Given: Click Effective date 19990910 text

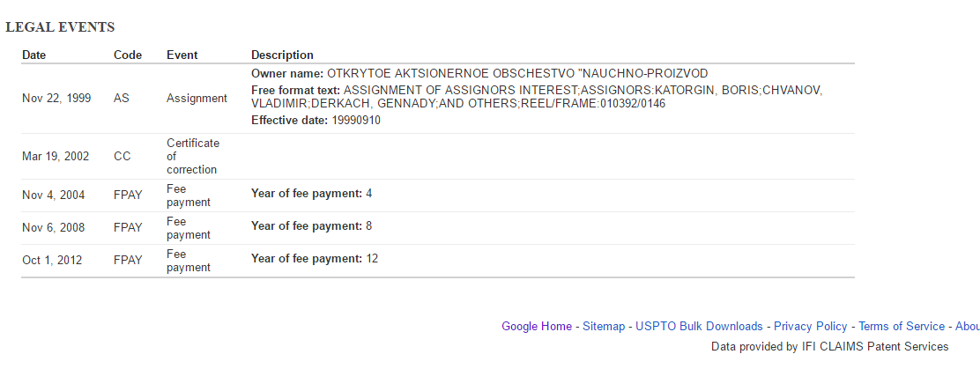Looking at the screenshot, I should tap(316, 121).
